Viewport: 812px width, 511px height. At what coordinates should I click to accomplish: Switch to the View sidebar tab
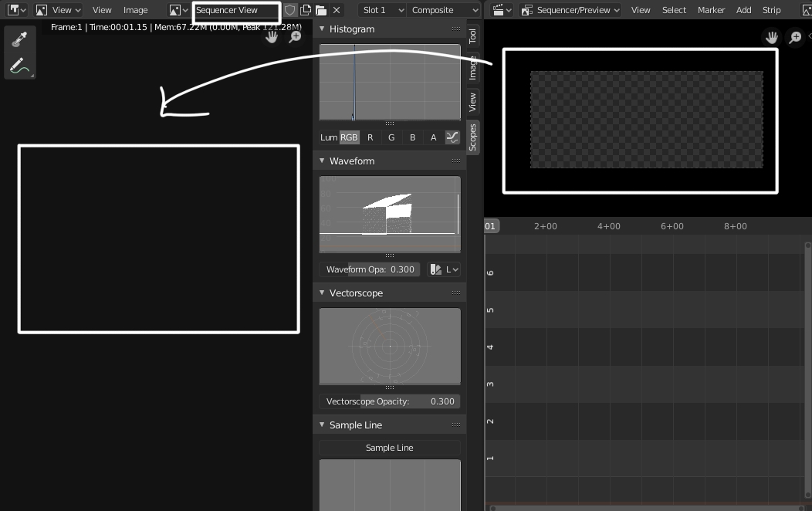pos(472,102)
